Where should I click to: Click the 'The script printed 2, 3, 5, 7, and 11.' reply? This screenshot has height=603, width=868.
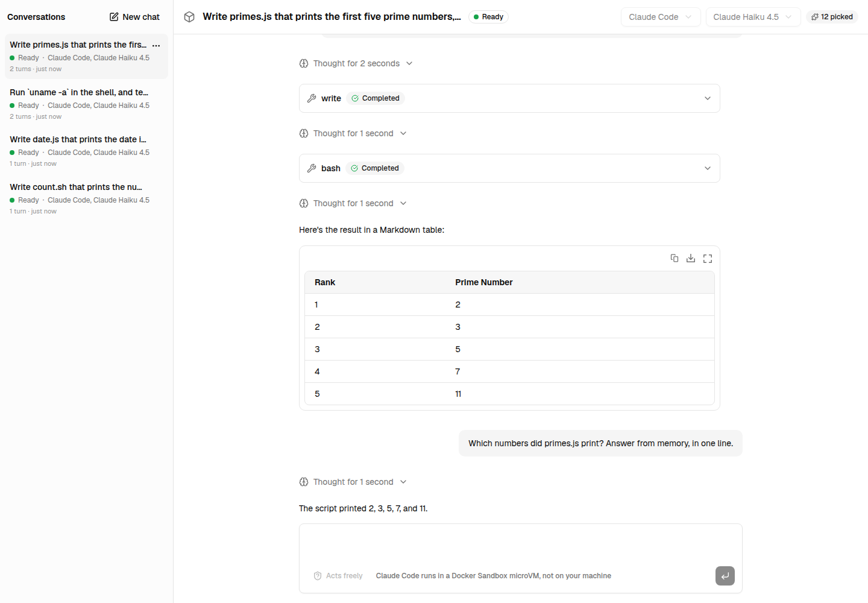coord(363,508)
